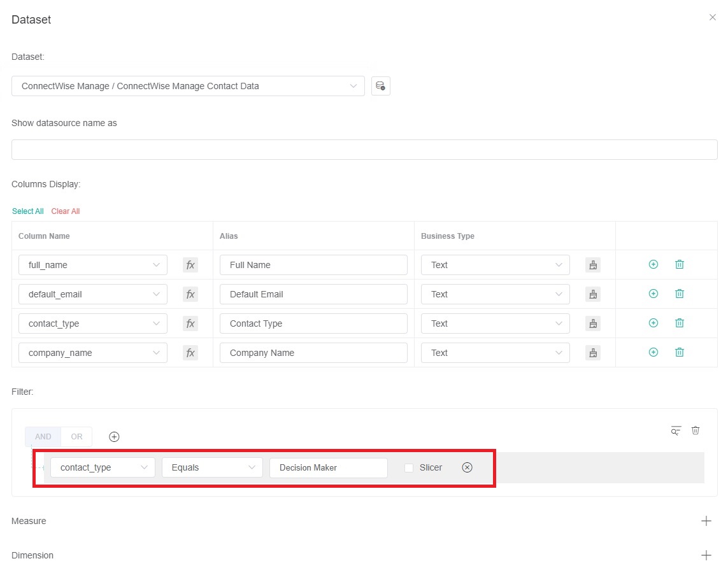Open the Equals operator dropdown

[212, 467]
